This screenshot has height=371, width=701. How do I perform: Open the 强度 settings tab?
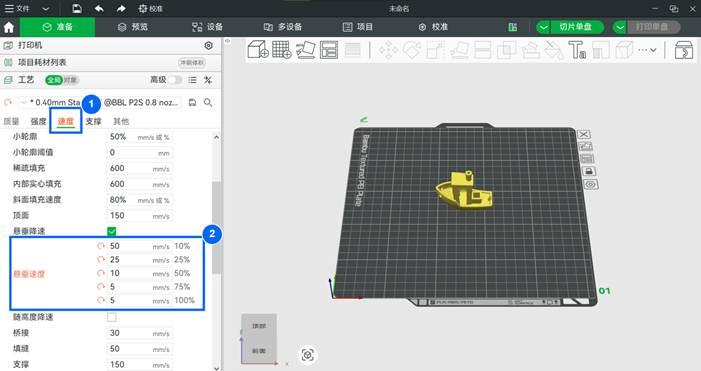(x=38, y=121)
